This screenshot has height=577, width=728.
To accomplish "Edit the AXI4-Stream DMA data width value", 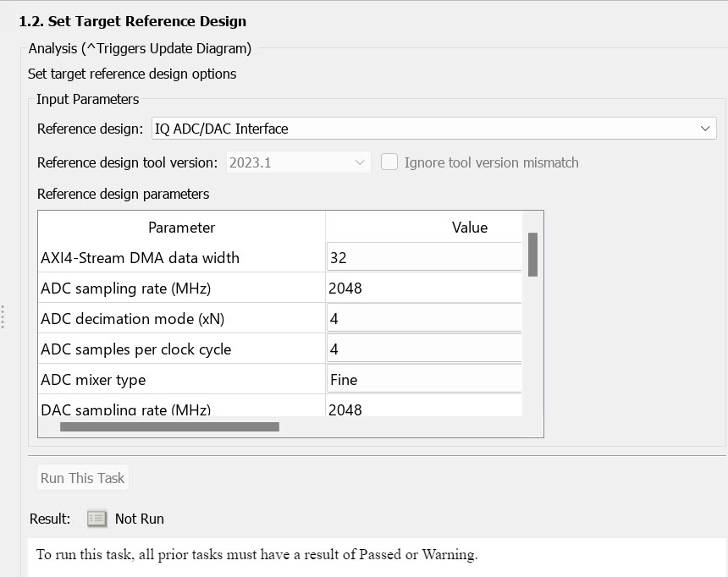I will coord(423,257).
